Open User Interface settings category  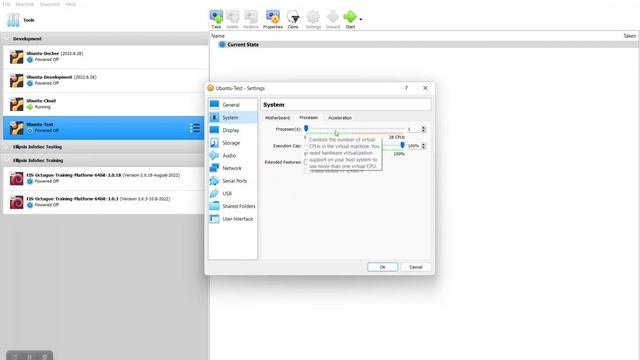click(x=233, y=219)
